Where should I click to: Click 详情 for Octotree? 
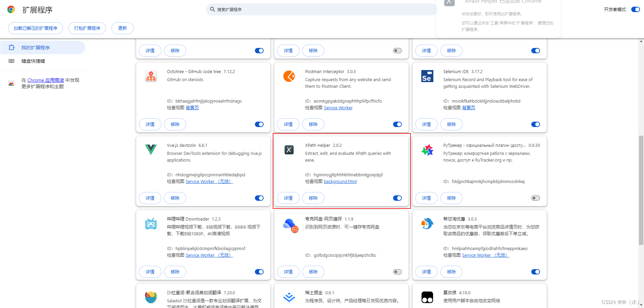pyautogui.click(x=150, y=124)
